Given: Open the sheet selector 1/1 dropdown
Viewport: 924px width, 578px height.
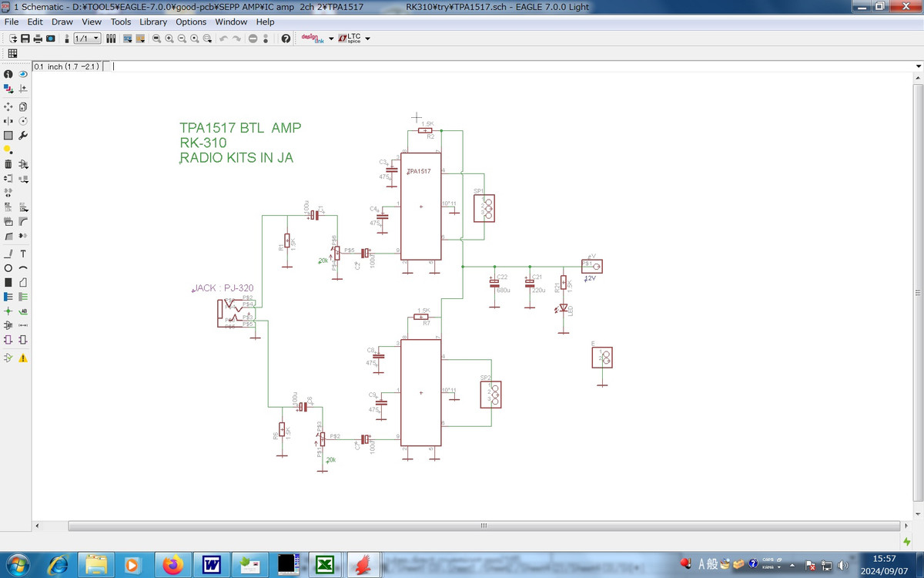Looking at the screenshot, I should pos(86,39).
